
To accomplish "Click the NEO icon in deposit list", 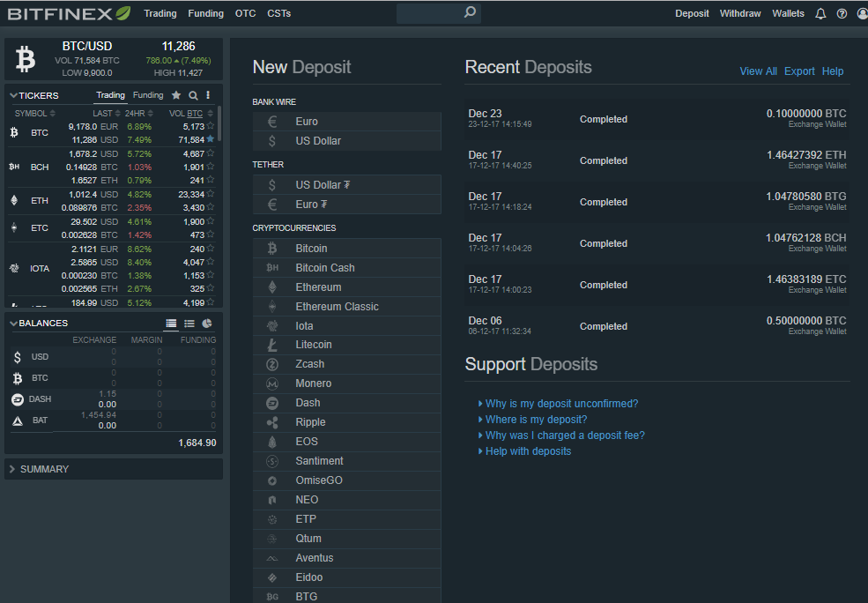I will tap(271, 500).
